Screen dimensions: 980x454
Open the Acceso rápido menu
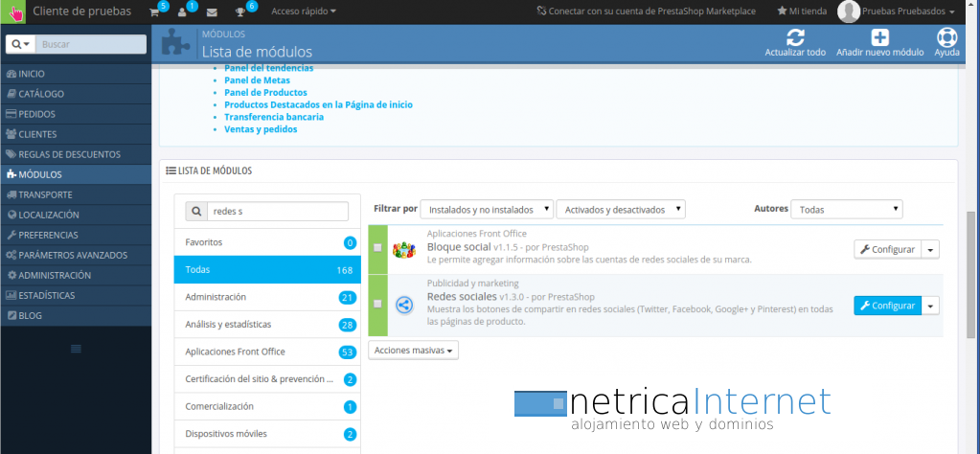click(303, 11)
